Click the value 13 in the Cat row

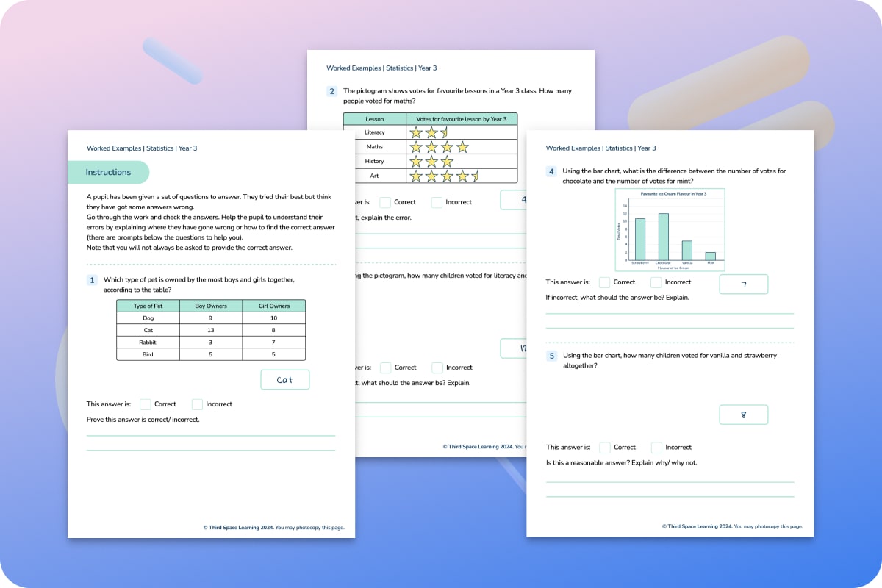[x=211, y=330]
